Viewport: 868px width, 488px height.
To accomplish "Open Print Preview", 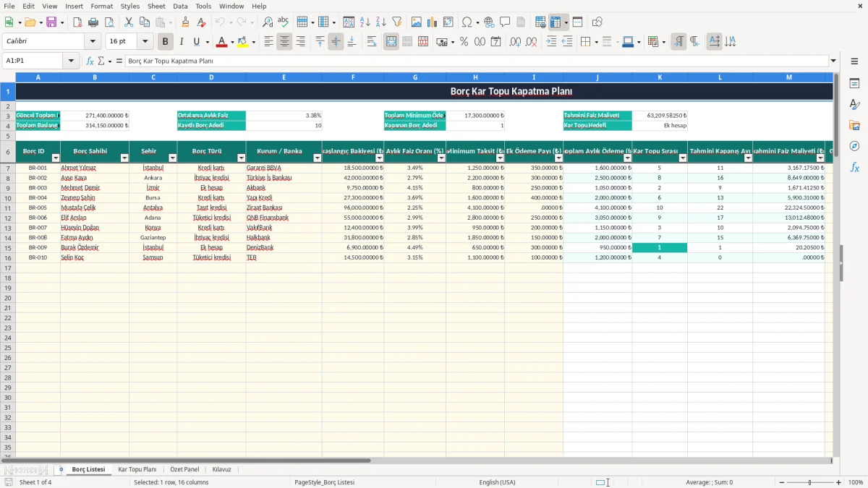I will pos(109,22).
